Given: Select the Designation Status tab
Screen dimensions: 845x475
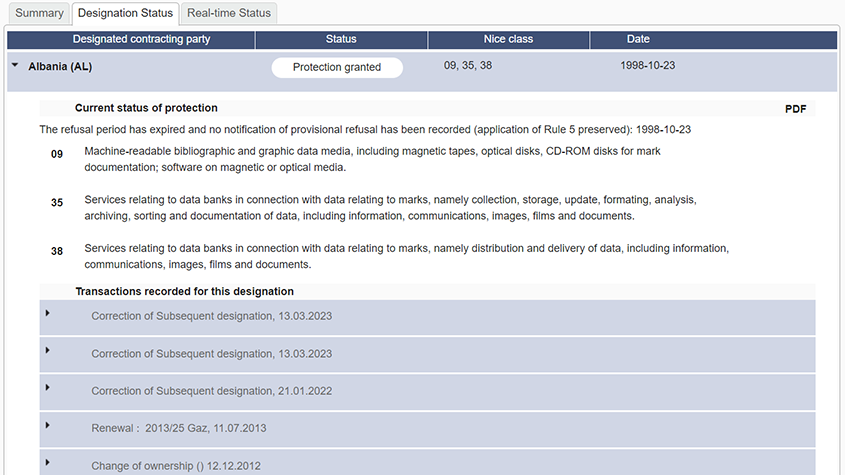Looking at the screenshot, I should 125,13.
